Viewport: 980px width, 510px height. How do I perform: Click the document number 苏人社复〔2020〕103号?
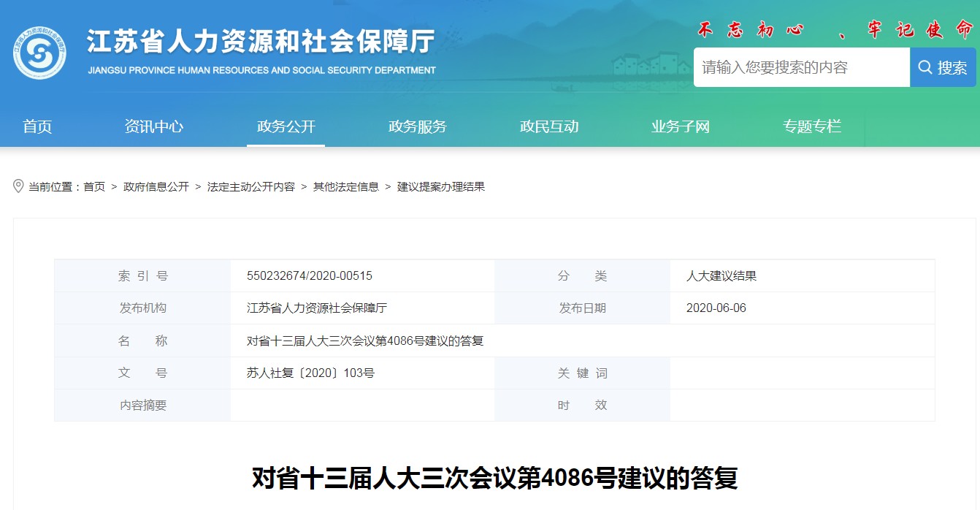click(310, 373)
